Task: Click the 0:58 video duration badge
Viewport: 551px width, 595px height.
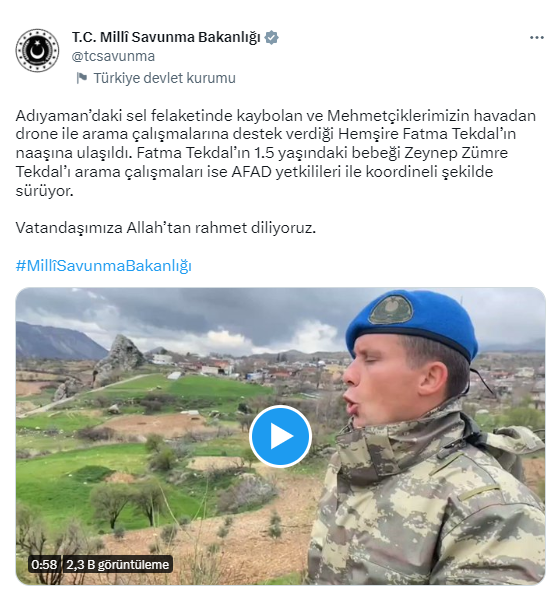Action: point(44,565)
